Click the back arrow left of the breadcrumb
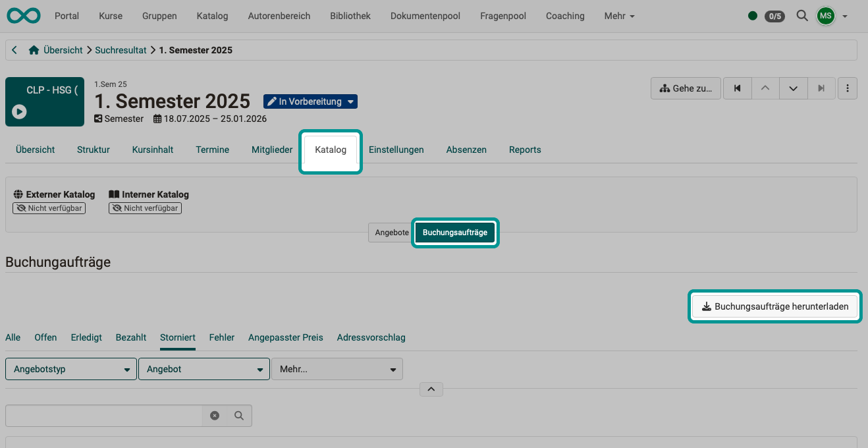Screen dimensions: 868x448 14,50
